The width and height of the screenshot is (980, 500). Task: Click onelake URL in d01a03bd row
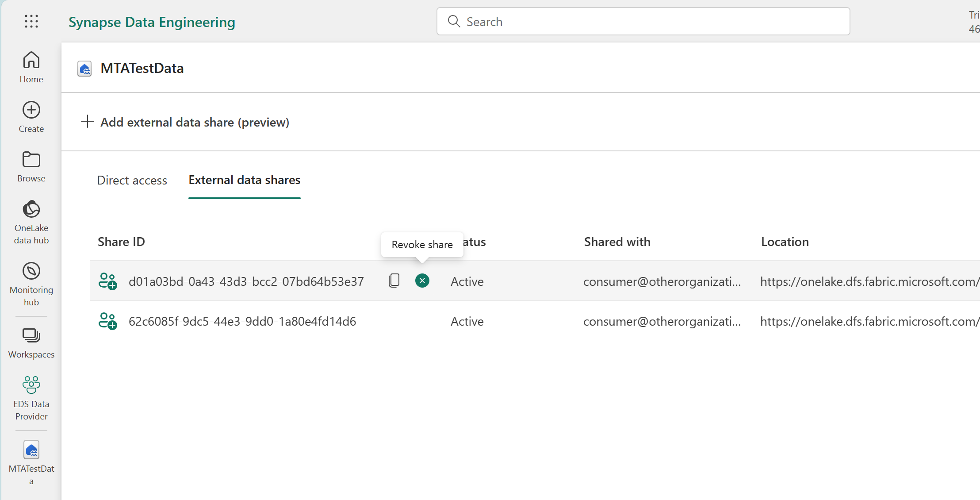[870, 281]
